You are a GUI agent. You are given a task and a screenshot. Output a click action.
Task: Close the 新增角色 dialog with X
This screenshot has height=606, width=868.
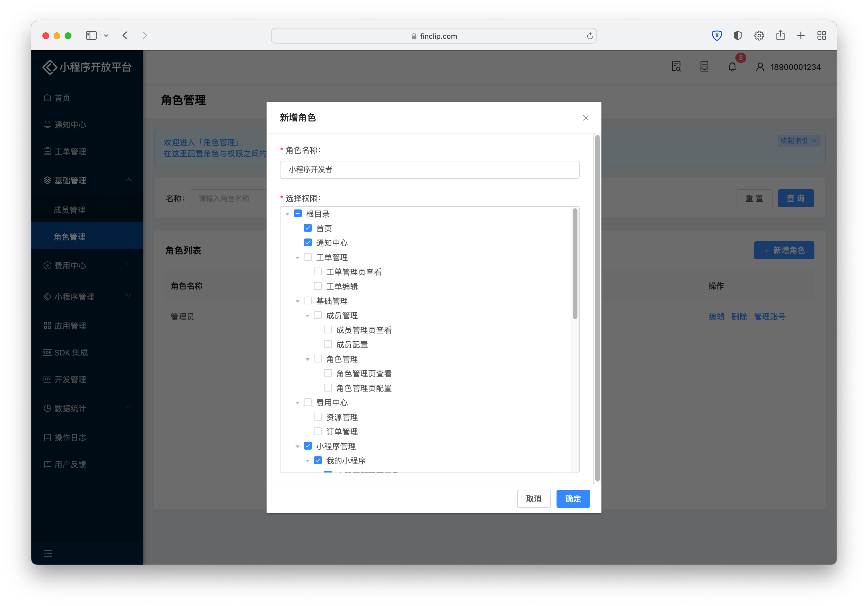point(586,118)
